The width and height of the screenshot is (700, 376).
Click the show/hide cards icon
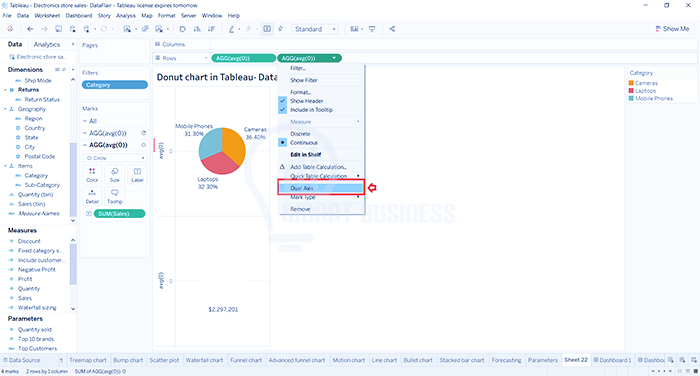click(x=354, y=29)
